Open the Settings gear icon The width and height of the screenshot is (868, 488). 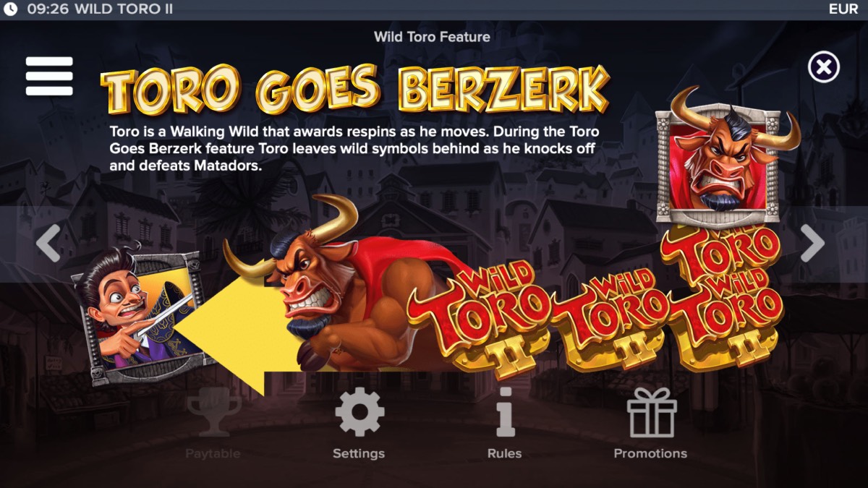[359, 412]
